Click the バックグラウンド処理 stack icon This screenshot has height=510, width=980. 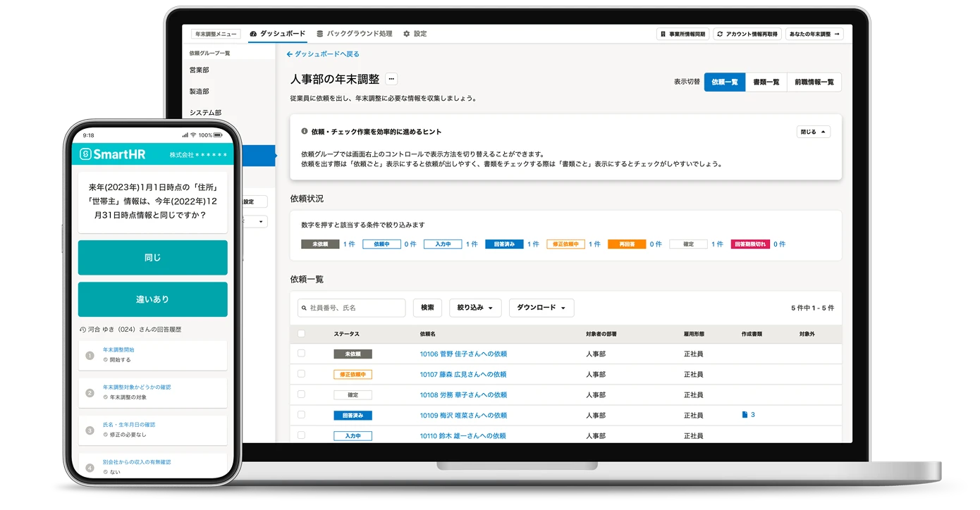coord(320,34)
